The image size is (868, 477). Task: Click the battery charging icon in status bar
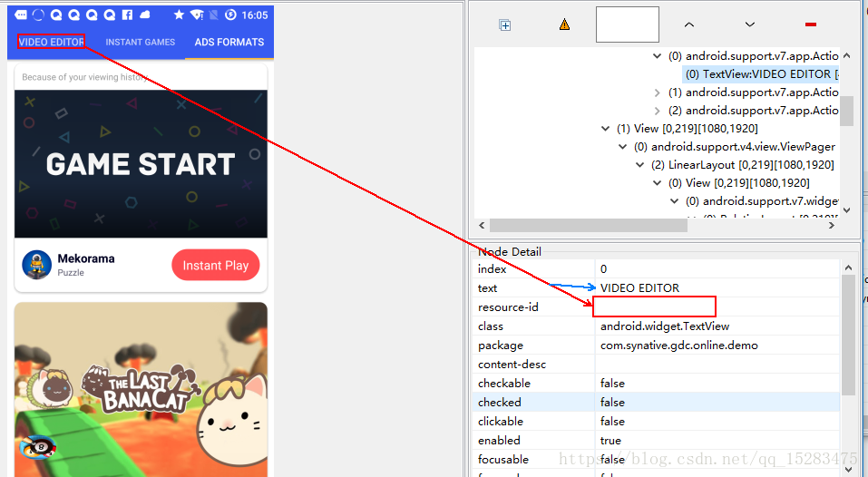point(231,15)
